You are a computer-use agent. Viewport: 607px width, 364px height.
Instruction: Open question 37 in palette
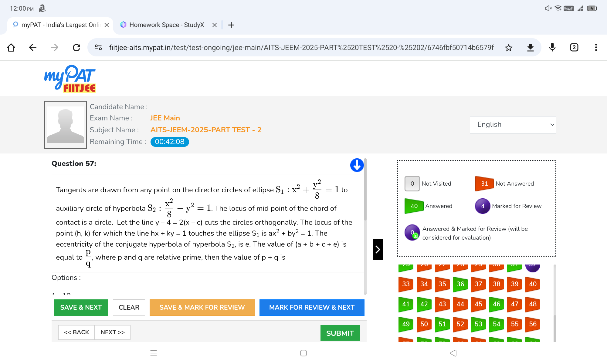pyautogui.click(x=479, y=284)
